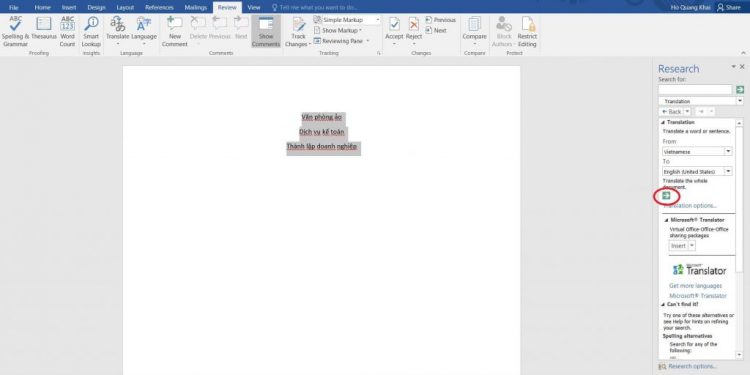Open the Translate ribbon button
The width and height of the screenshot is (750, 375).
tap(117, 31)
